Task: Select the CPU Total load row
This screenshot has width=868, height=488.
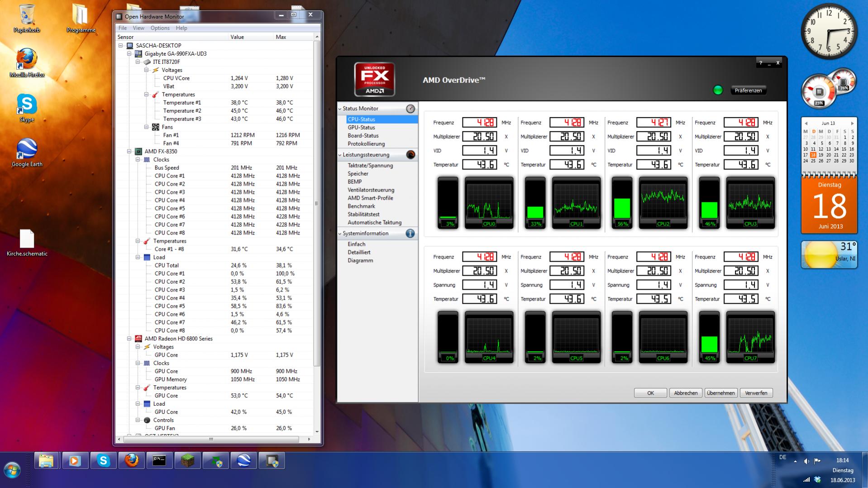Action: [215, 266]
